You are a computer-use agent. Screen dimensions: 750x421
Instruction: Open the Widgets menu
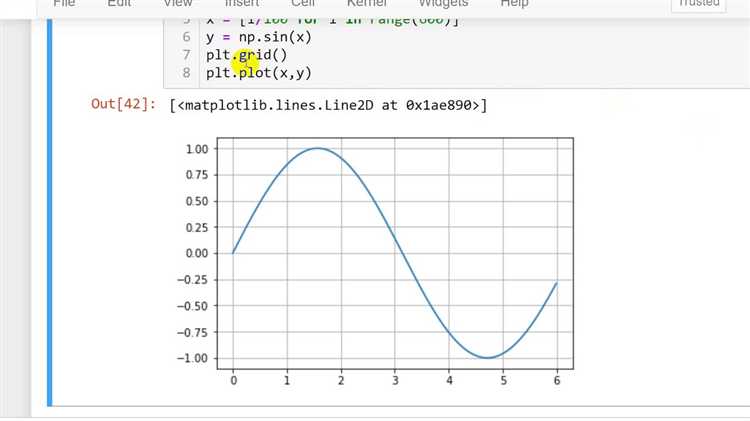click(x=443, y=3)
